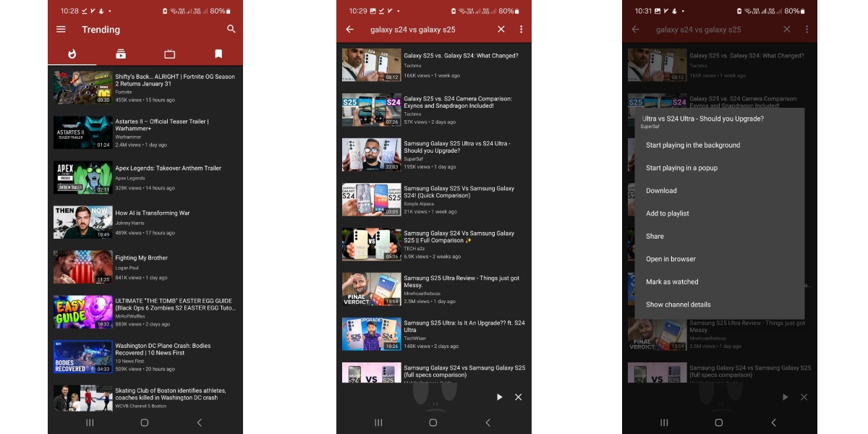Tap Android home button on context menu screen

[x=718, y=422]
